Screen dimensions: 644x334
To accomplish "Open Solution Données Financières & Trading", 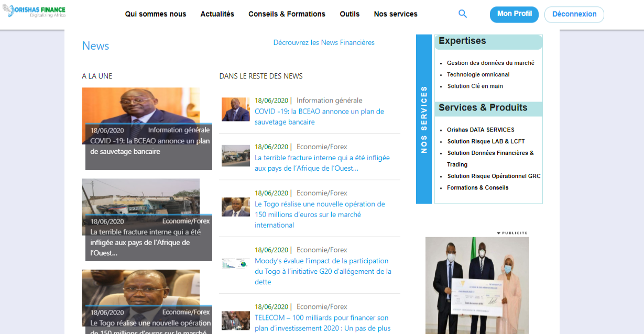I will tap(490, 159).
